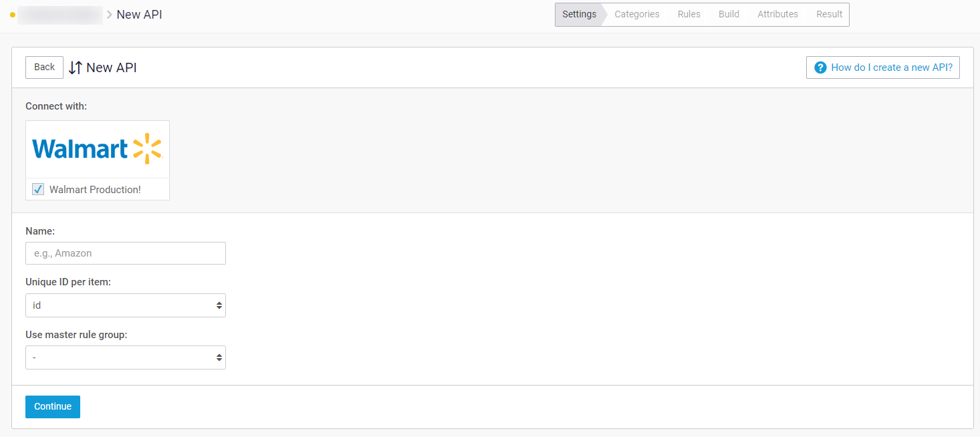The width and height of the screenshot is (980, 437).
Task: Click the 'Connect with:' label
Action: click(x=56, y=106)
